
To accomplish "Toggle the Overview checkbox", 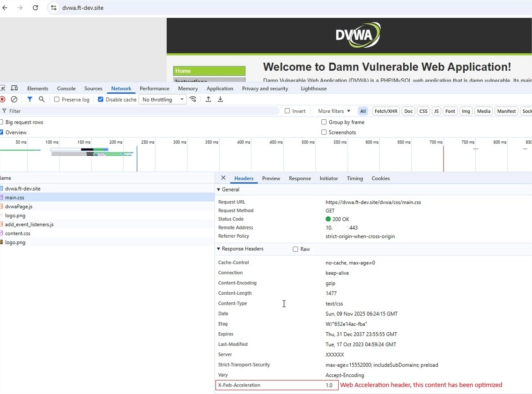I will (1, 132).
